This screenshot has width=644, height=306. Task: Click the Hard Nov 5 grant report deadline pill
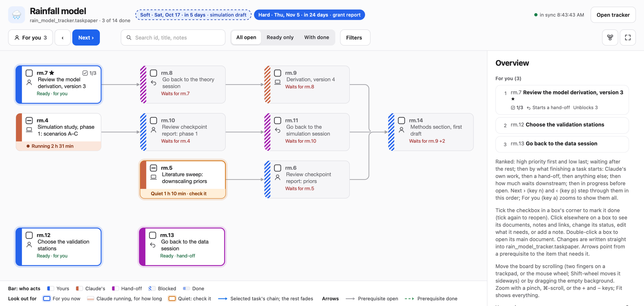point(309,15)
